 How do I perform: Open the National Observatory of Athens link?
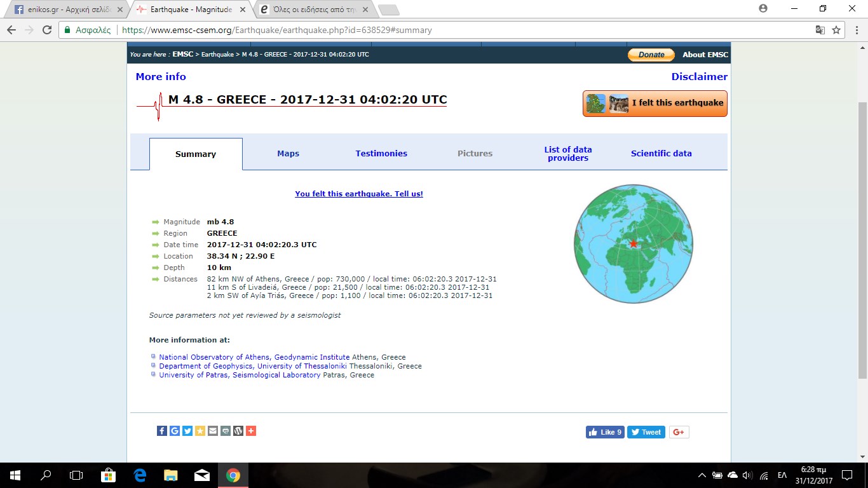tap(254, 357)
